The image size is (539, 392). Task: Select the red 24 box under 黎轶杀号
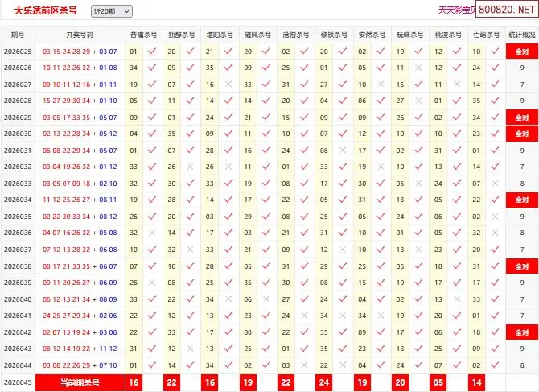(323, 382)
